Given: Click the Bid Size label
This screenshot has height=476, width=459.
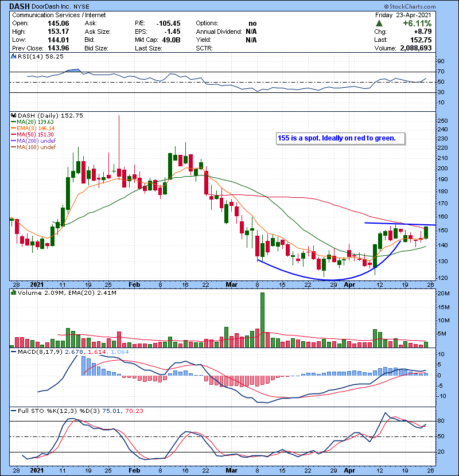Looking at the screenshot, I should (x=96, y=48).
